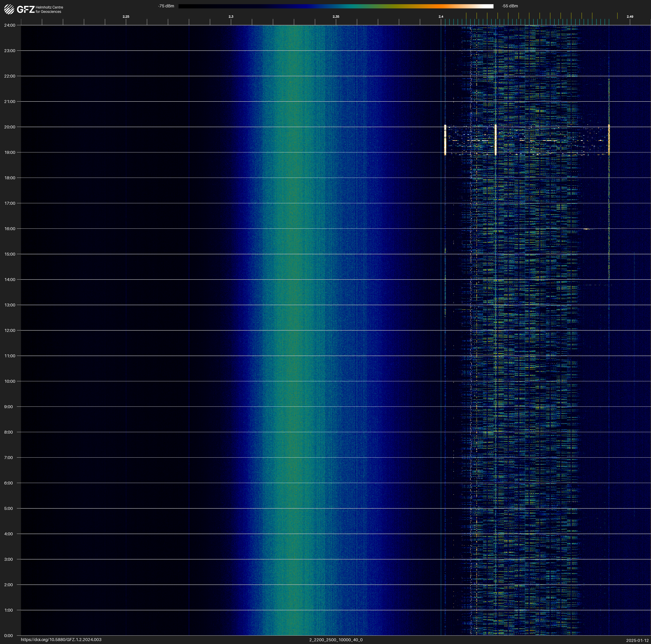
Task: Select the 2.35 frequency axis label
Action: coord(336,17)
